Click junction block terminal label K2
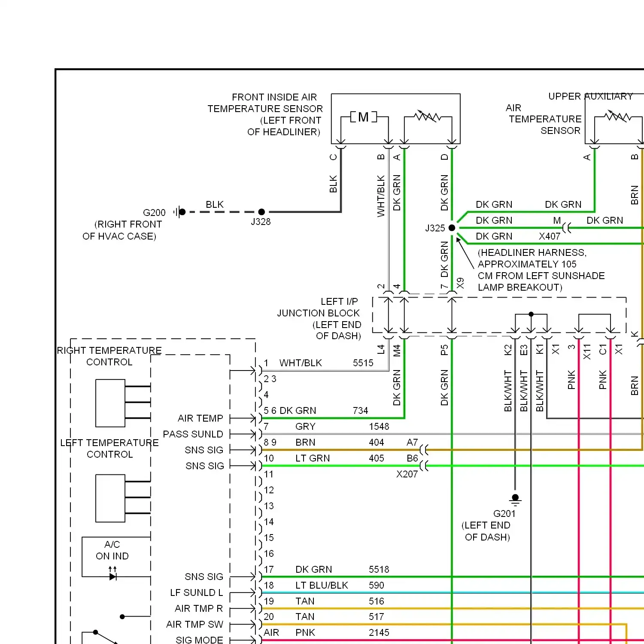Image resolution: width=644 pixels, height=644 pixels. (x=508, y=350)
